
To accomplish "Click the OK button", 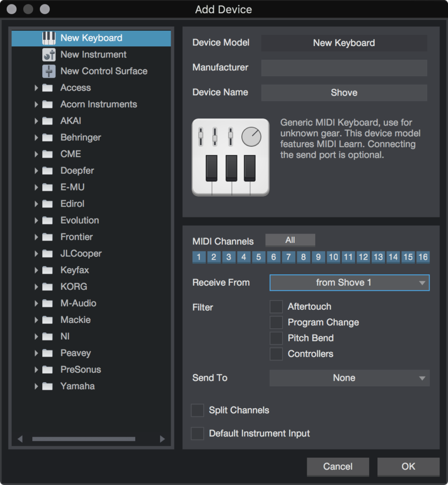I will (408, 467).
